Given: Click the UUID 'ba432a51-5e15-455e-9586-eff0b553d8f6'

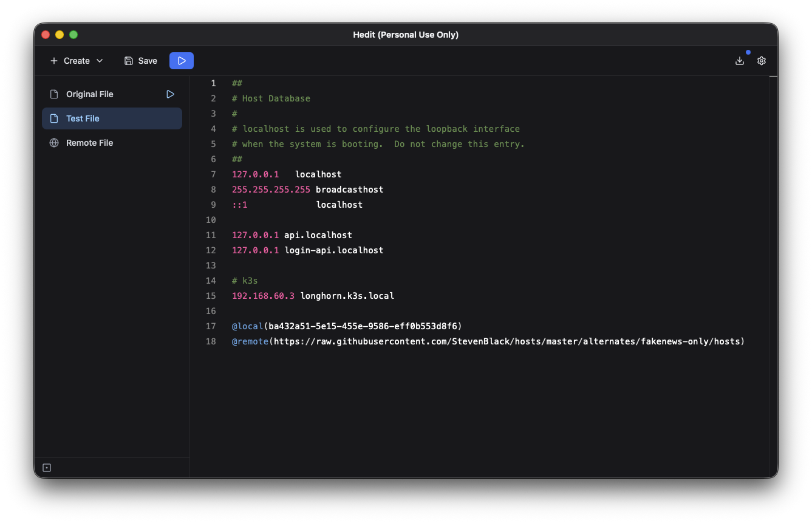Looking at the screenshot, I should (363, 326).
